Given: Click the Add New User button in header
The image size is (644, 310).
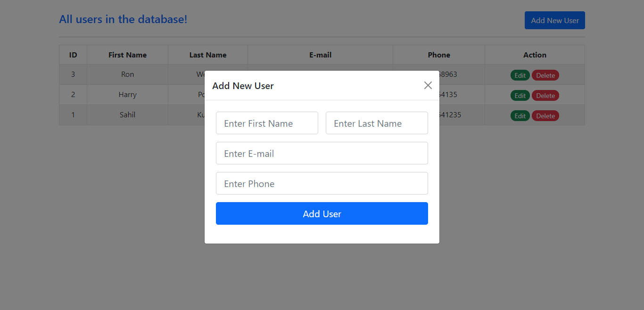Looking at the screenshot, I should pos(554,20).
